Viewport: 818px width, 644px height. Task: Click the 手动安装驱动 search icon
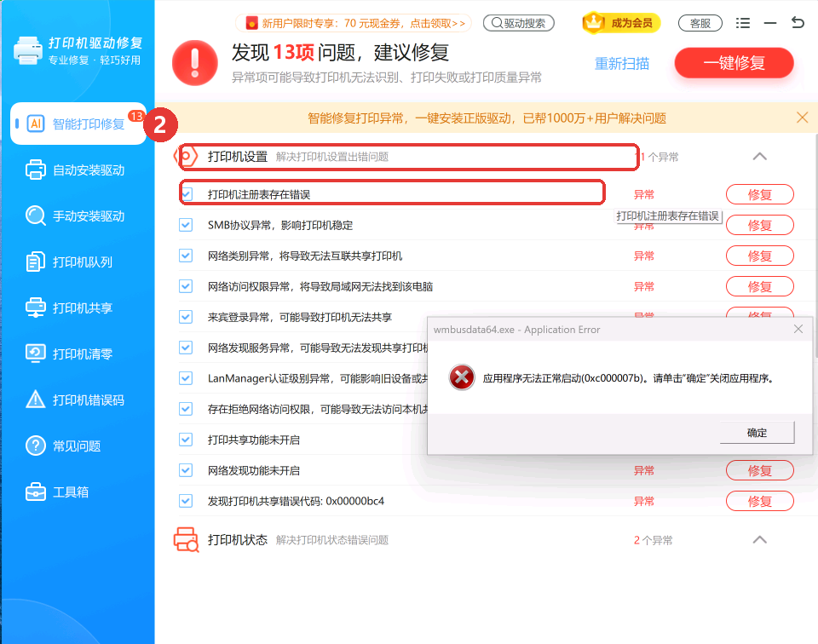(36, 216)
